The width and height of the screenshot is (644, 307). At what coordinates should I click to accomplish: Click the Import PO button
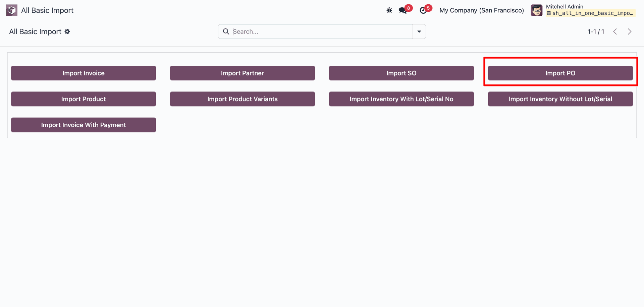[560, 73]
